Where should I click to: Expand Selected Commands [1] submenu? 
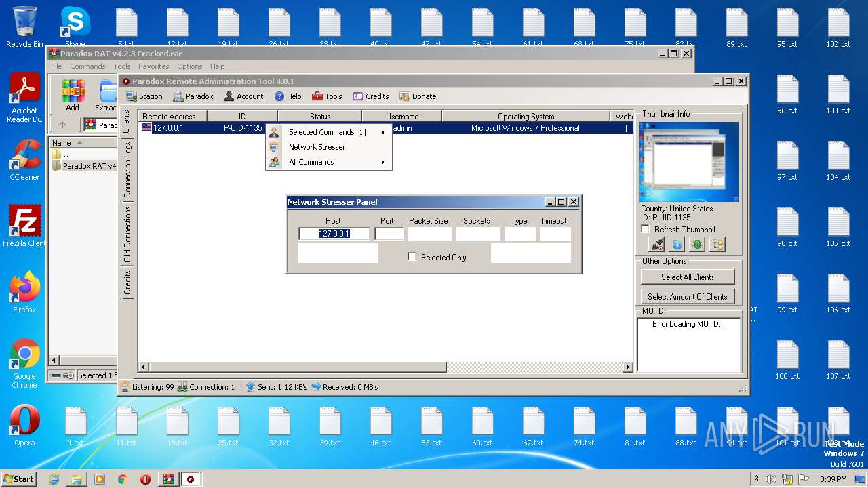point(328,132)
